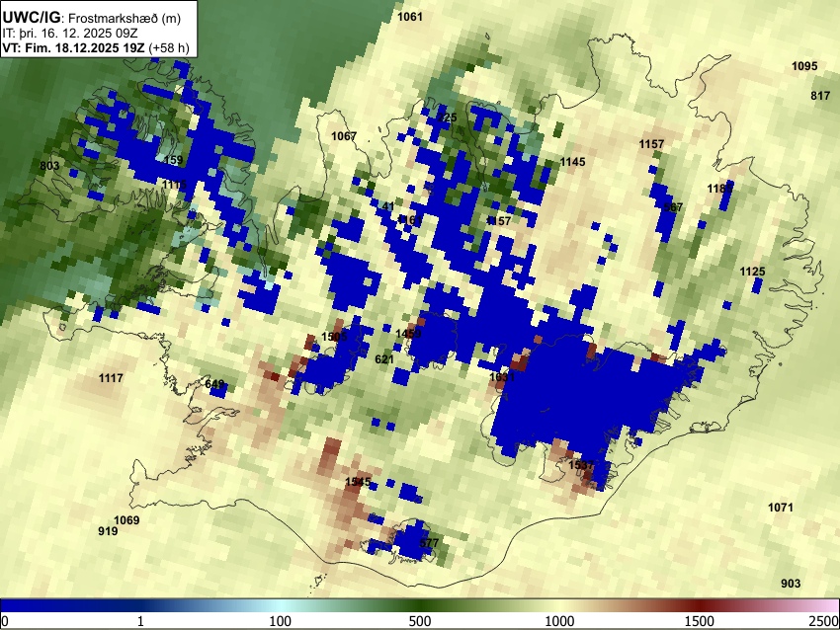Click the 1117 value over the sea
This screenshot has width=840, height=630.
(x=111, y=378)
